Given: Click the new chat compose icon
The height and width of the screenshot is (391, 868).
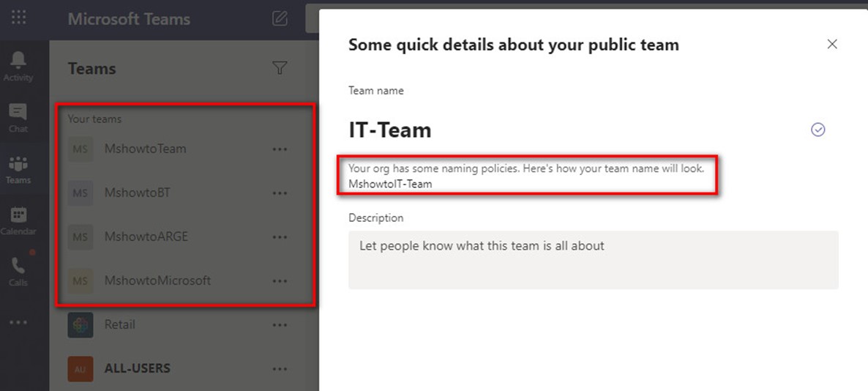Looking at the screenshot, I should tap(280, 18).
